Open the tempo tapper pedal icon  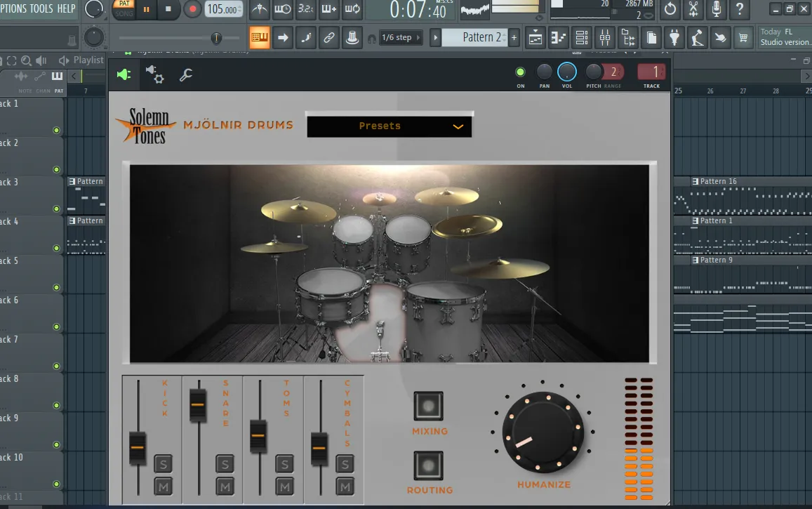coord(698,38)
